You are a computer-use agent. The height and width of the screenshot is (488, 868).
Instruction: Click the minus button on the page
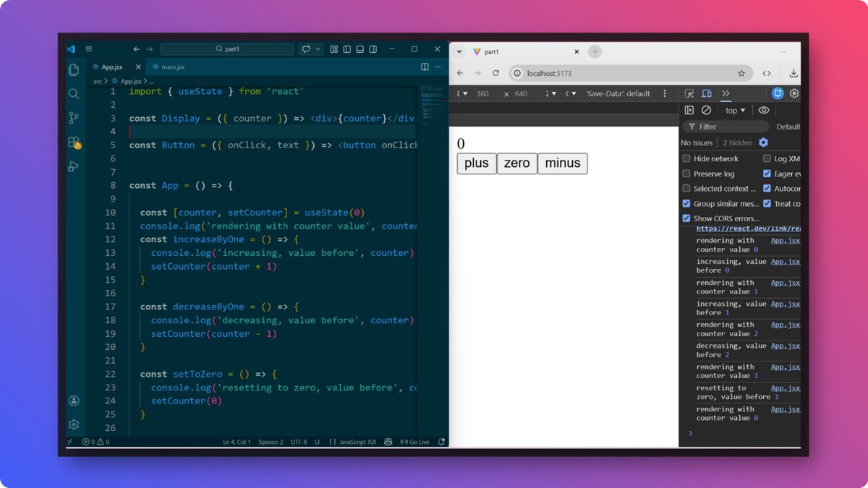pyautogui.click(x=563, y=163)
